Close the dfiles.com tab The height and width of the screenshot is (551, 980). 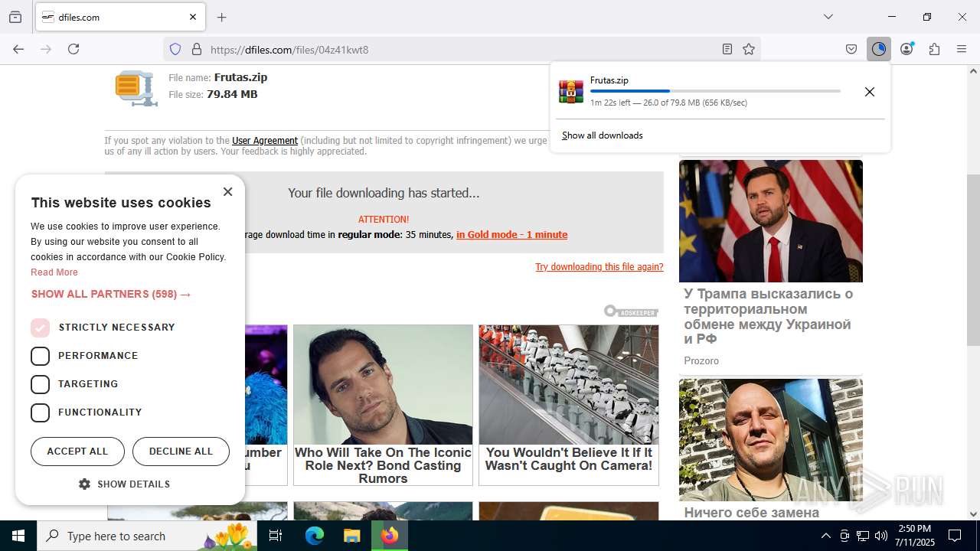click(193, 17)
